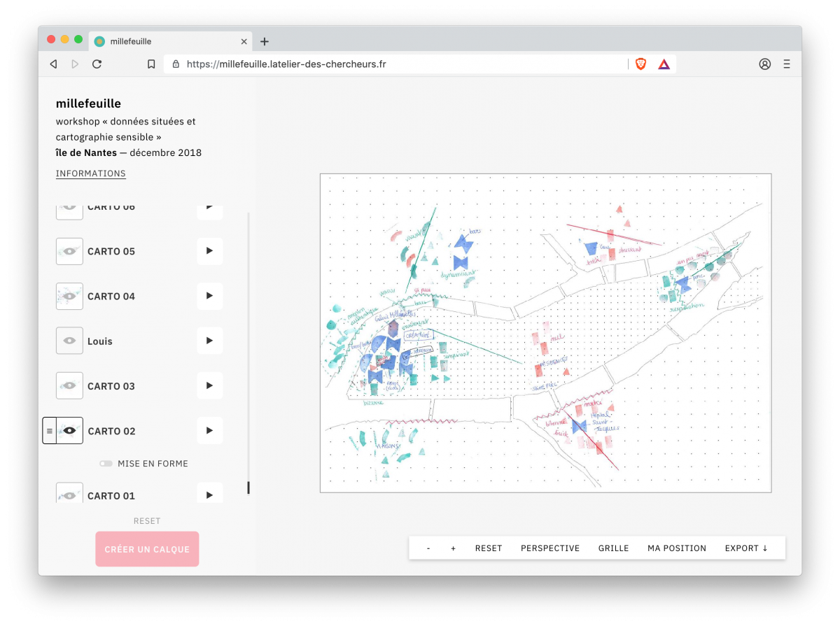Zoom out with the minus button

pos(428,548)
